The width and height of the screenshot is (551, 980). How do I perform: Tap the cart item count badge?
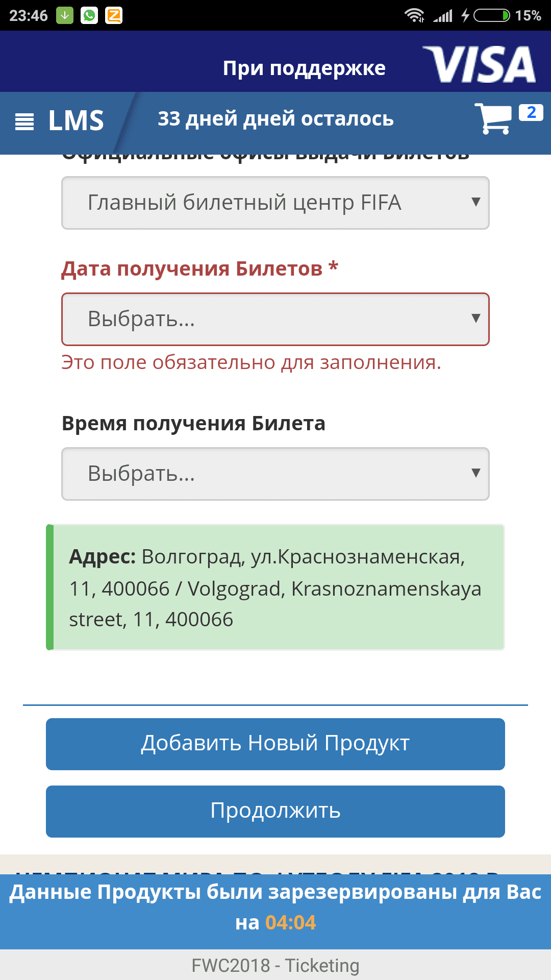531,112
